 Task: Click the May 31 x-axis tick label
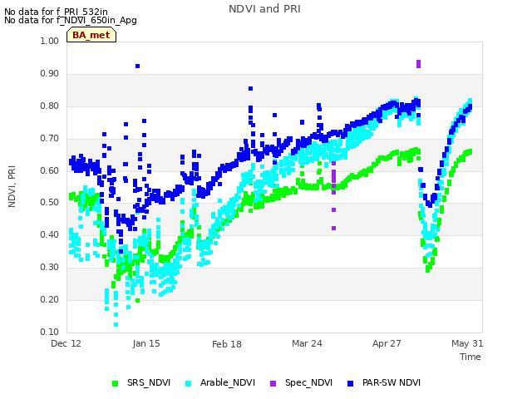pyautogui.click(x=467, y=343)
